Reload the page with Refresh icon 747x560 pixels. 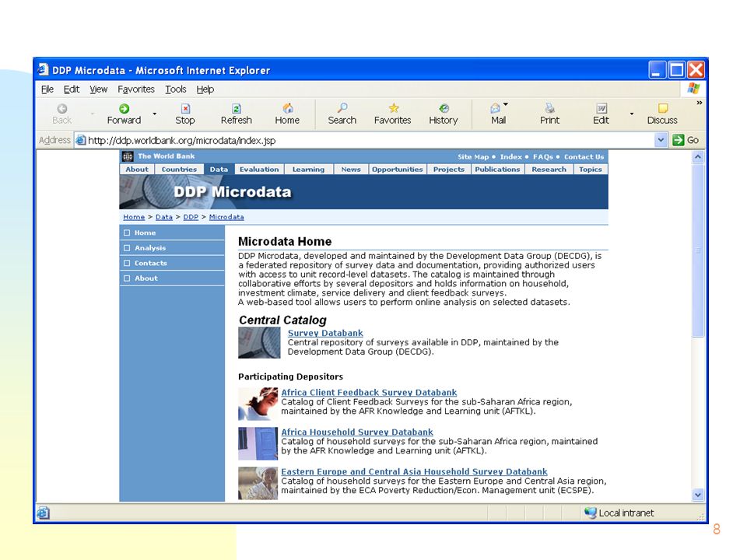237,109
